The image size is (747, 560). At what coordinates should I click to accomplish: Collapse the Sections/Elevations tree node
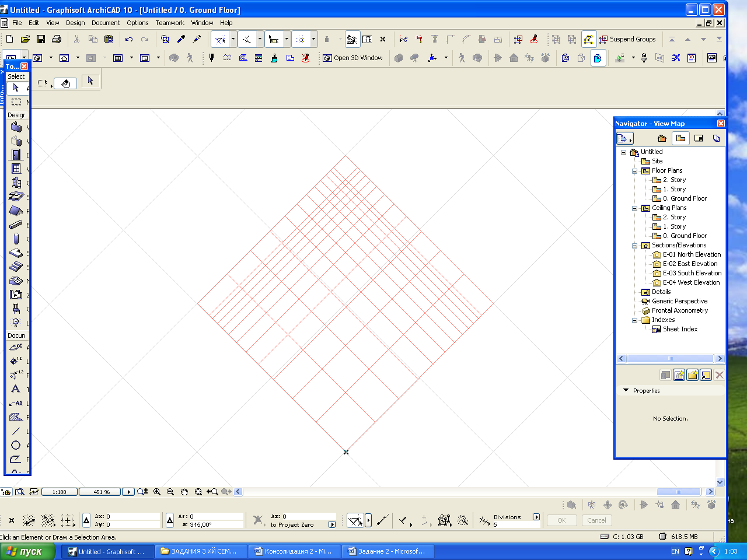click(634, 246)
